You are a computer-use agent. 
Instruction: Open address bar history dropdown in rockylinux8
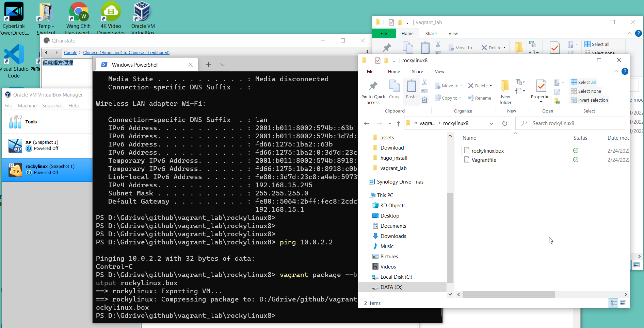coord(492,123)
